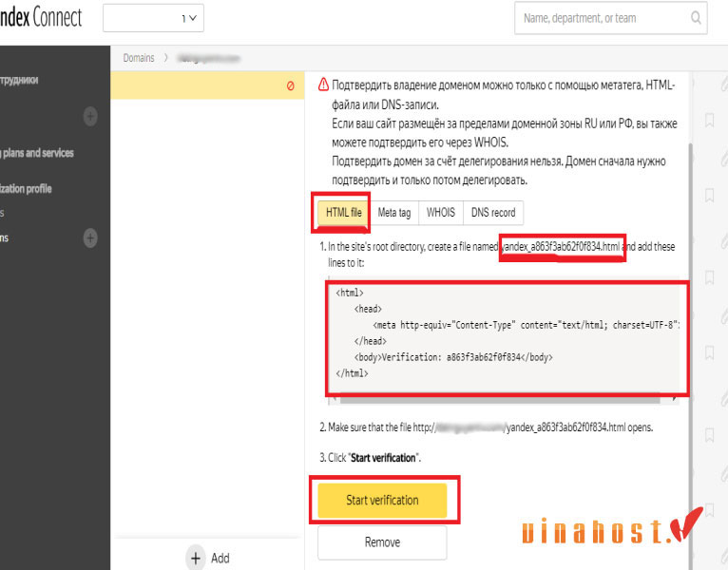
Task: Click the red warning triangle icon
Action: point(323,85)
